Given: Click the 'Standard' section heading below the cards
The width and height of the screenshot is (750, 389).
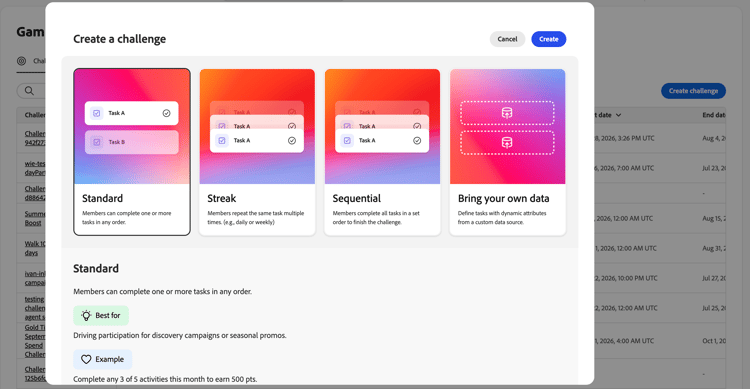Looking at the screenshot, I should coord(96,268).
